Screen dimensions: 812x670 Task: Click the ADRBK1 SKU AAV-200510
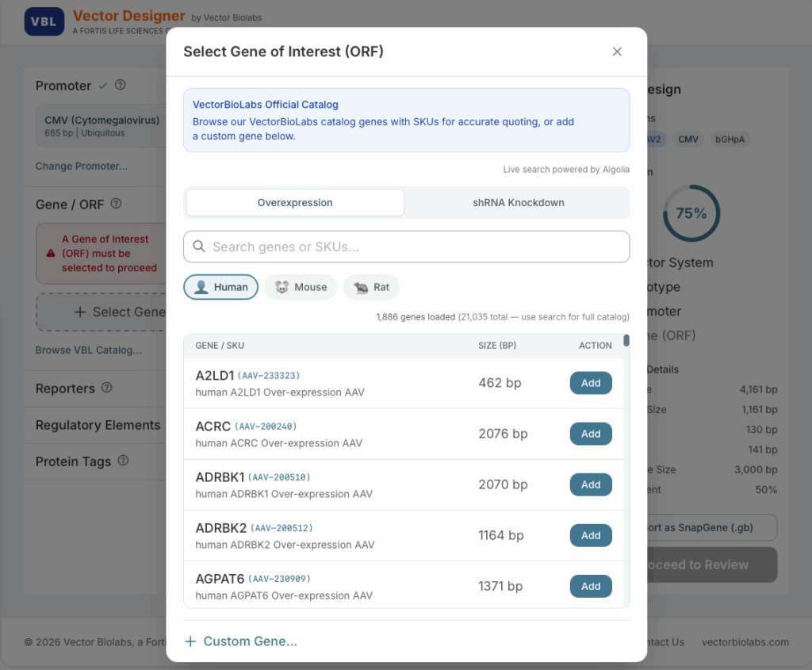click(x=279, y=477)
